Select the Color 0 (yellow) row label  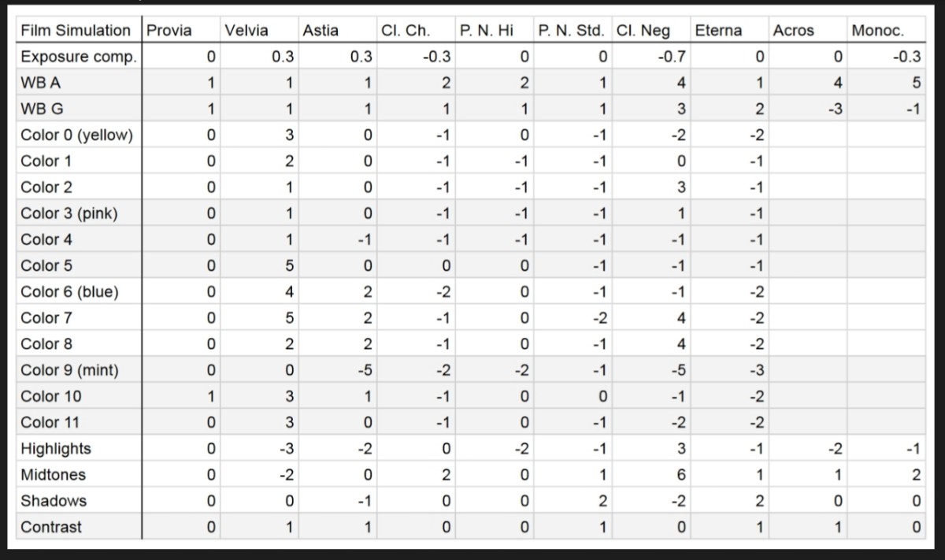click(x=76, y=135)
